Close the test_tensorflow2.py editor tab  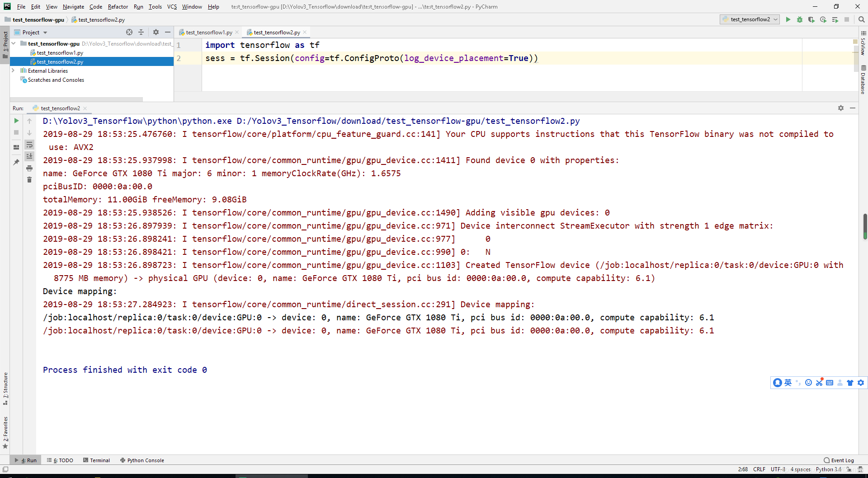pos(305,32)
